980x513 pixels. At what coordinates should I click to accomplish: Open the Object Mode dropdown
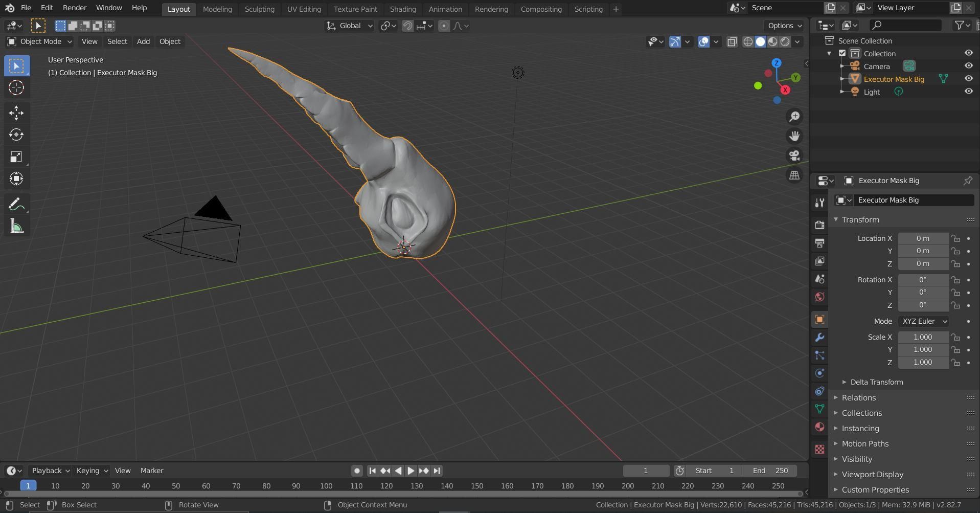click(39, 41)
